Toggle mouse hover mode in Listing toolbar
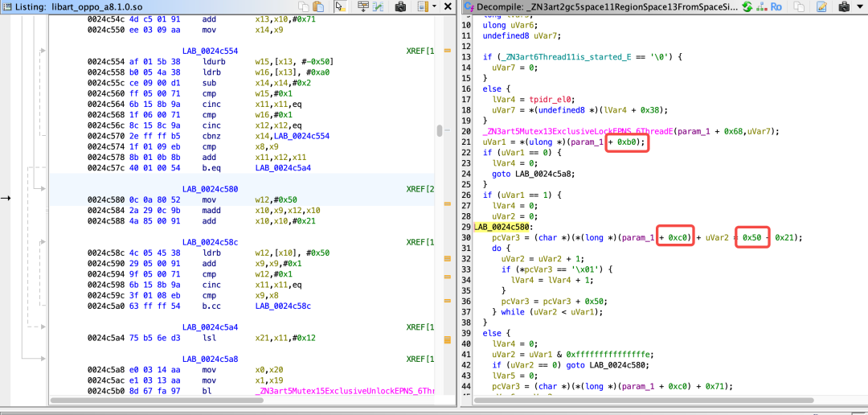The height and width of the screenshot is (415, 868). [341, 6]
